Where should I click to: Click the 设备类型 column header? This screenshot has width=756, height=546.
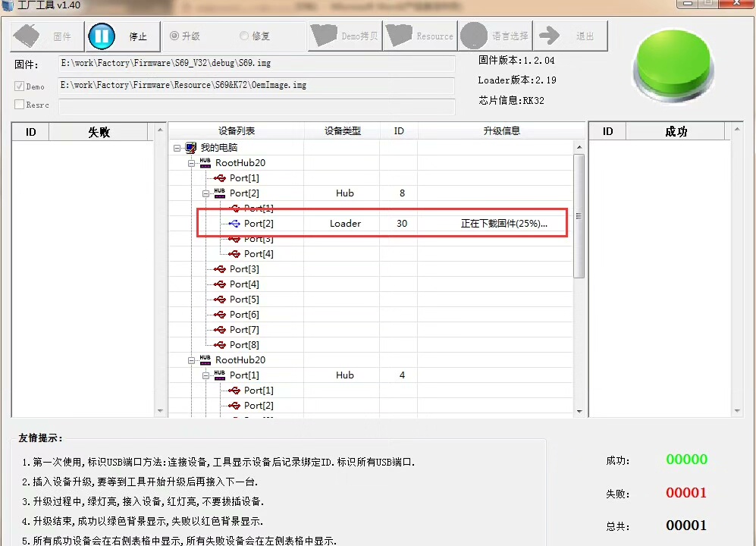pyautogui.click(x=342, y=130)
